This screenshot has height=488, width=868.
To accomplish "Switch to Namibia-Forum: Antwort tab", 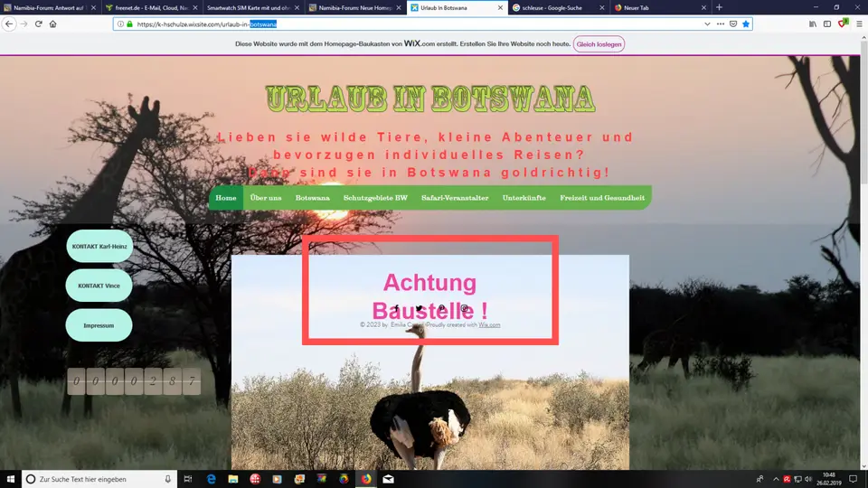I will pos(50,8).
